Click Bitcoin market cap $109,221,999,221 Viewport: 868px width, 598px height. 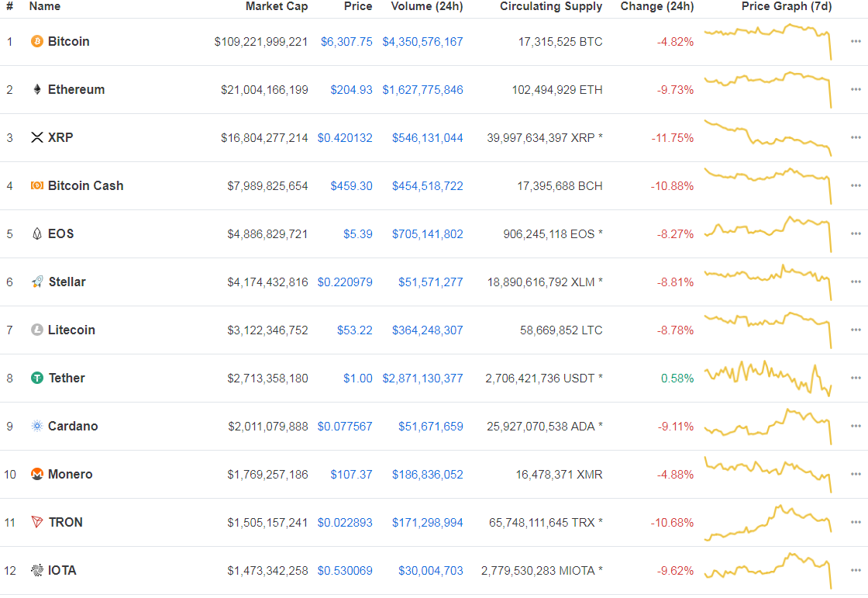tap(261, 42)
